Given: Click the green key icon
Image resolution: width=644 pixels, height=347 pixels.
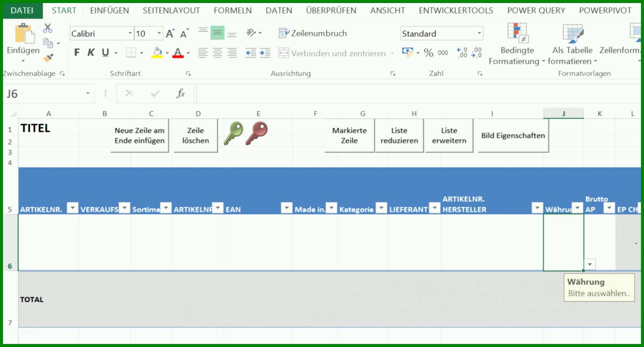Looking at the screenshot, I should point(233,133).
